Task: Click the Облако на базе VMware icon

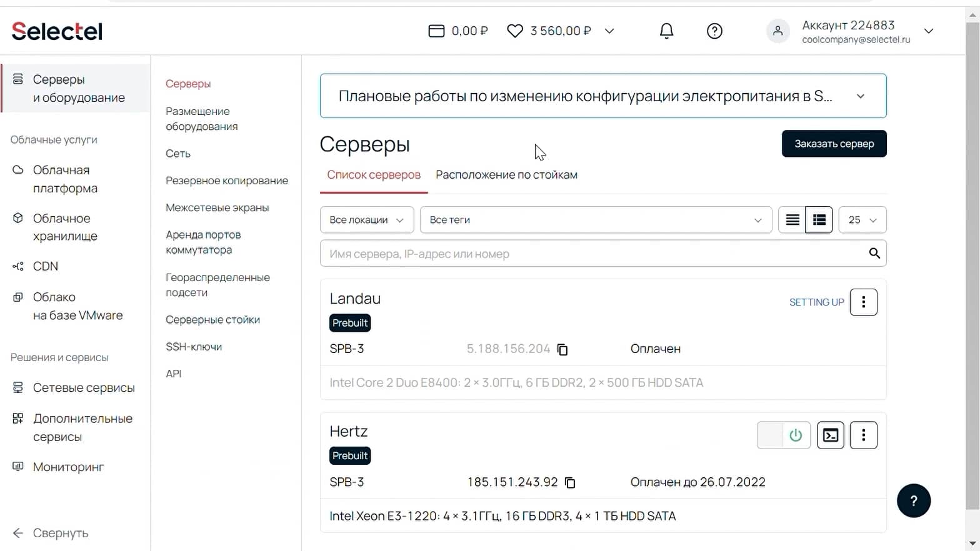Action: pos(18,297)
